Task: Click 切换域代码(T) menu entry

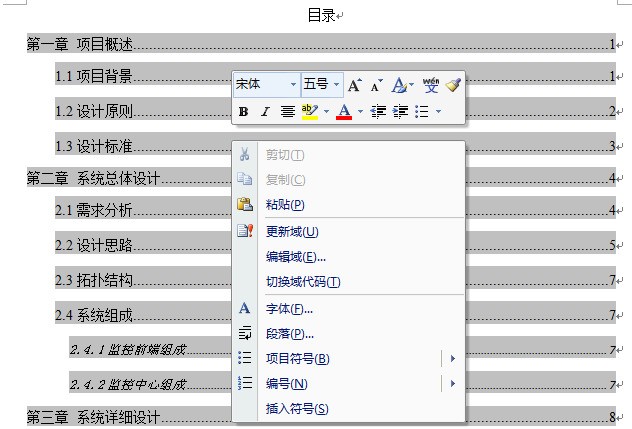Action: (x=303, y=282)
